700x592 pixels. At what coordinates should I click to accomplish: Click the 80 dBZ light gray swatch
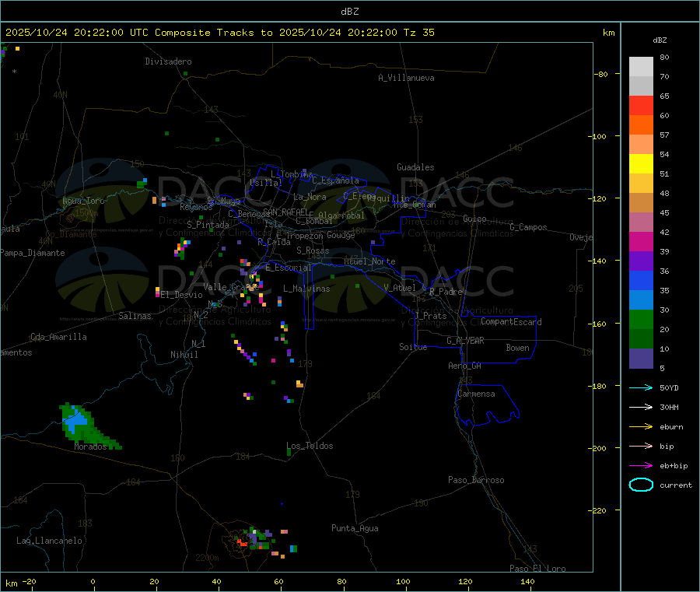tap(641, 67)
